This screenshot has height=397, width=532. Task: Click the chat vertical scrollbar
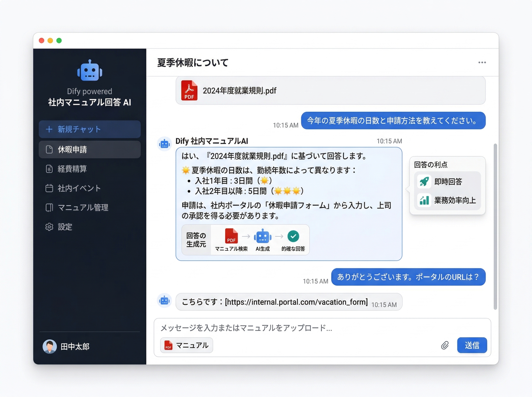495,226
